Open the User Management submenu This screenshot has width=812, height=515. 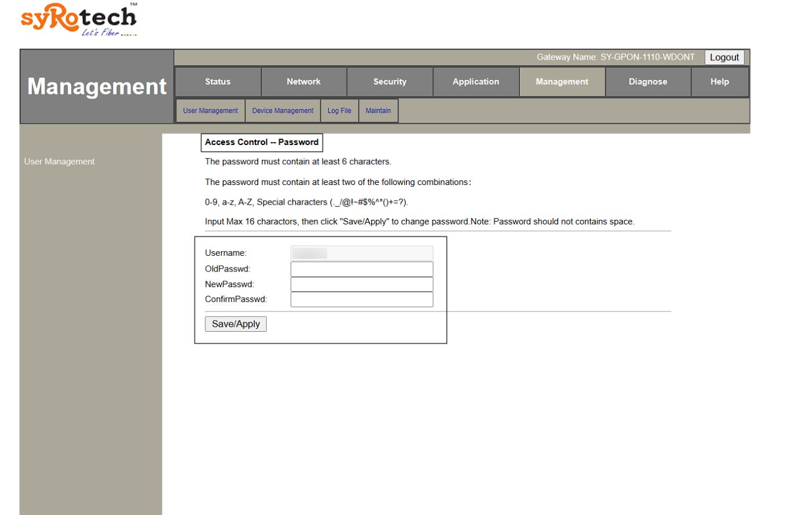[211, 110]
